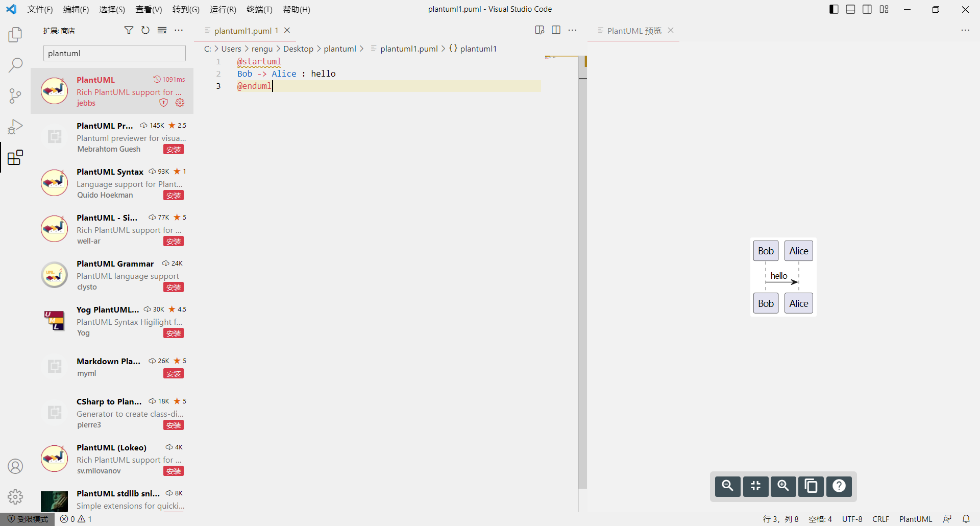980x526 pixels.
Task: Expand Users breadcrumb segment
Action: [231, 49]
